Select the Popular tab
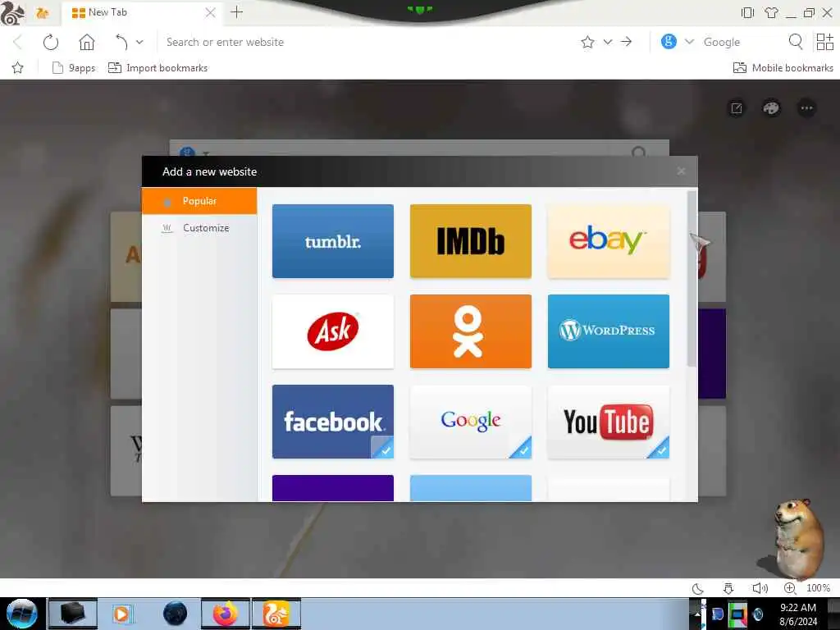Image resolution: width=840 pixels, height=630 pixels. point(199,201)
